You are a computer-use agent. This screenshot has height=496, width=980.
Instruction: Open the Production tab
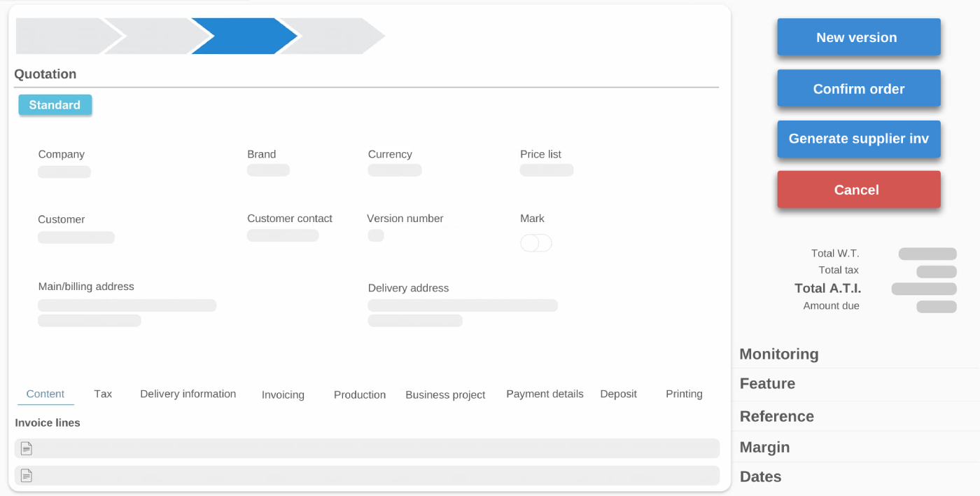(360, 395)
